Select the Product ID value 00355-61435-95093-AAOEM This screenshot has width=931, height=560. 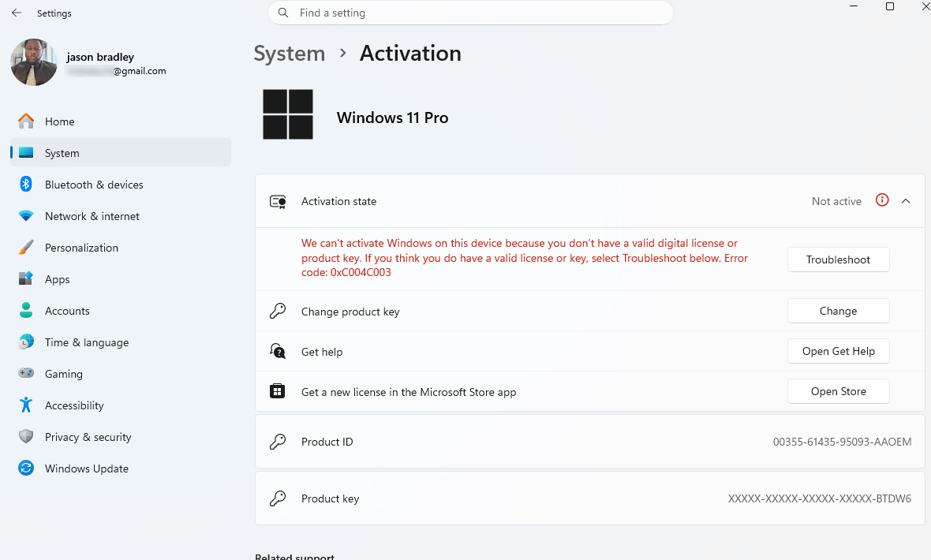pos(842,442)
